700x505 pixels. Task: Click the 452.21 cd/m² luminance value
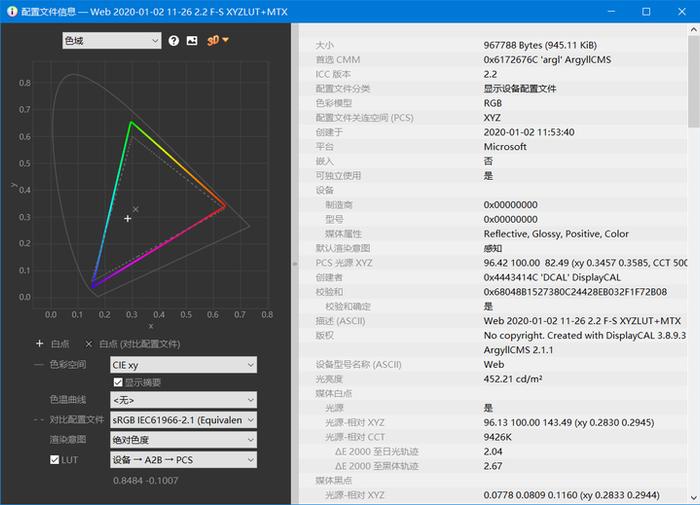513,379
